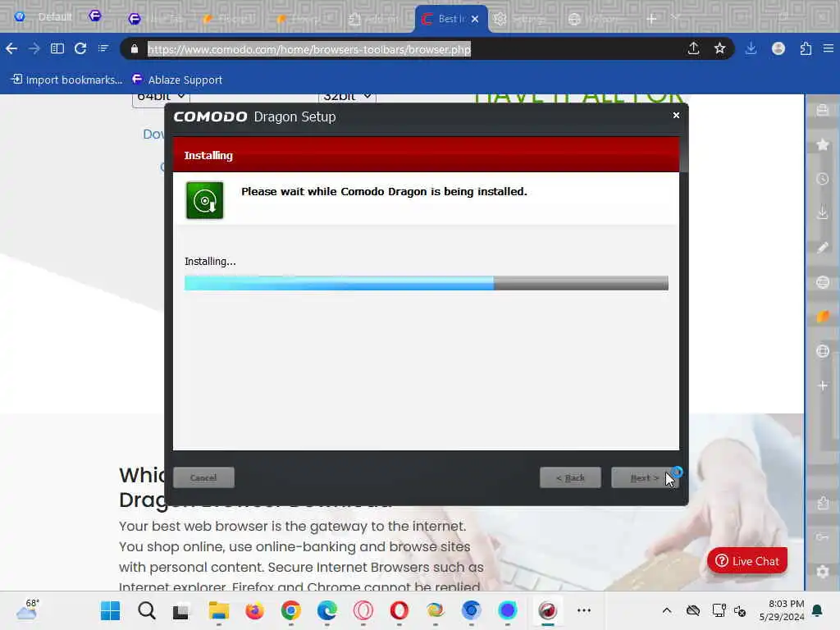Click the address bar URL
Screen dimensions: 840x630
pyautogui.click(x=309, y=49)
